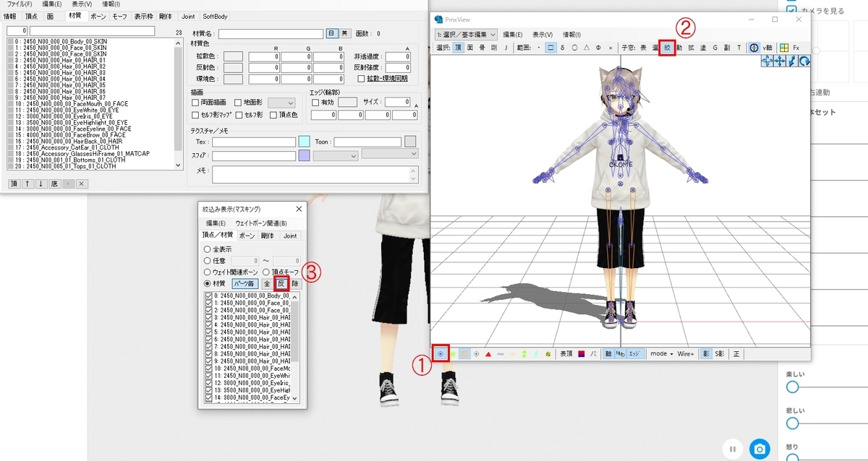Open 動 sub-window in PmxView toolbar
The image size is (868, 461).
[x=678, y=47]
